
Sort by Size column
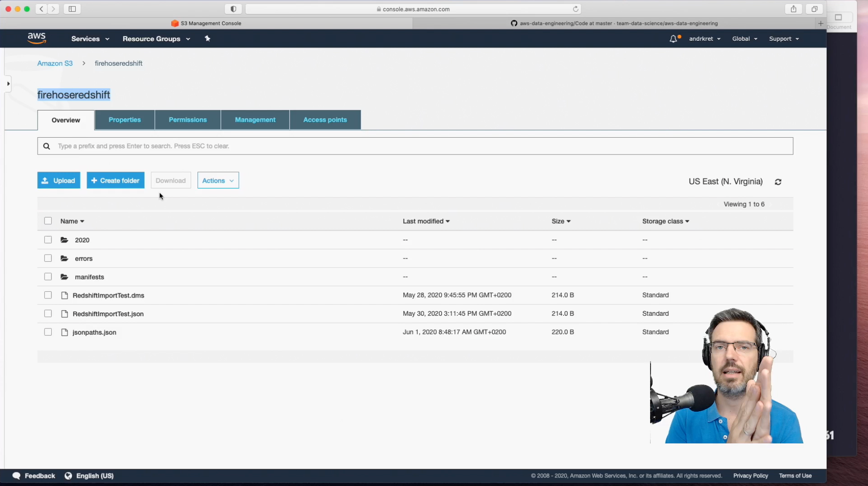tap(561, 221)
